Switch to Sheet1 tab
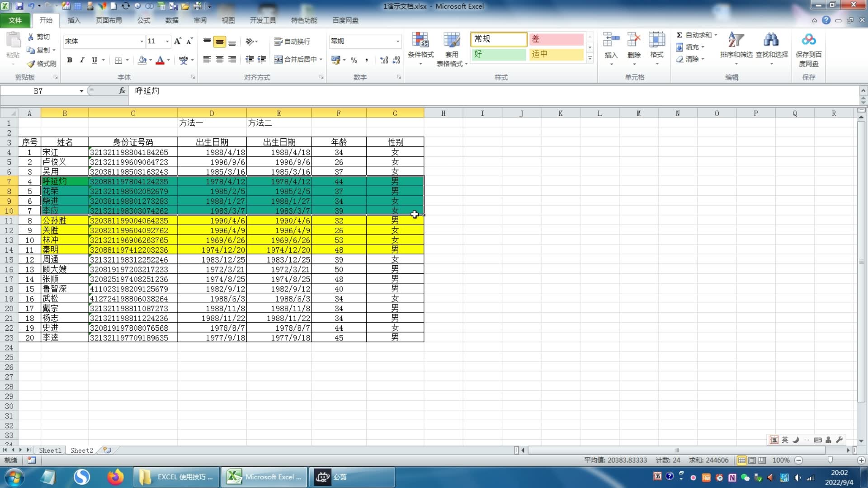The height and width of the screenshot is (488, 868). pyautogui.click(x=50, y=450)
